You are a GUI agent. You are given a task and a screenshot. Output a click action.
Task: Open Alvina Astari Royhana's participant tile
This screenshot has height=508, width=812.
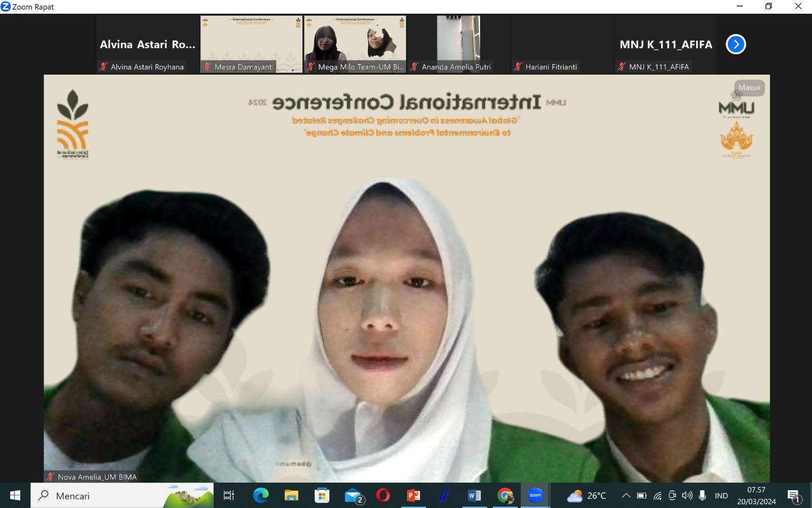pos(148,44)
